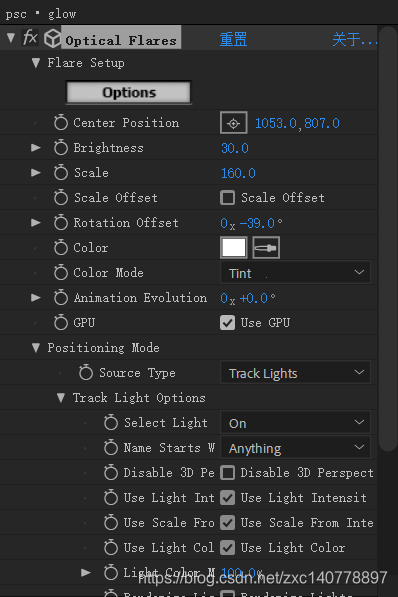Uncheck the Use GPU checkbox

(227, 323)
